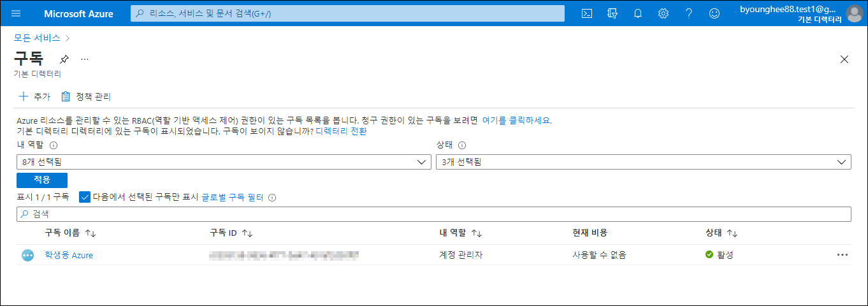Open the 학생용 Azure subscription link
The height and width of the screenshot is (306, 868).
click(69, 255)
